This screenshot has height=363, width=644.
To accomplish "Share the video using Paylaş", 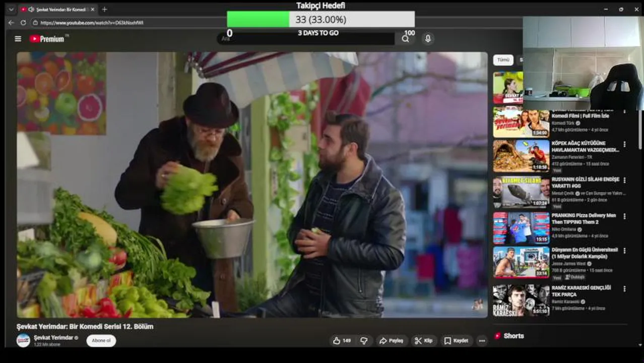I will coord(391,341).
